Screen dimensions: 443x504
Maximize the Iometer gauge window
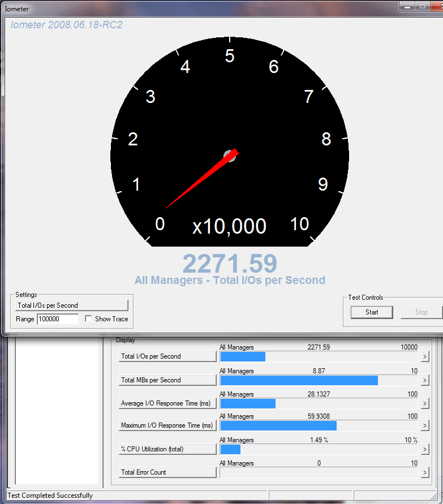(x=423, y=6)
